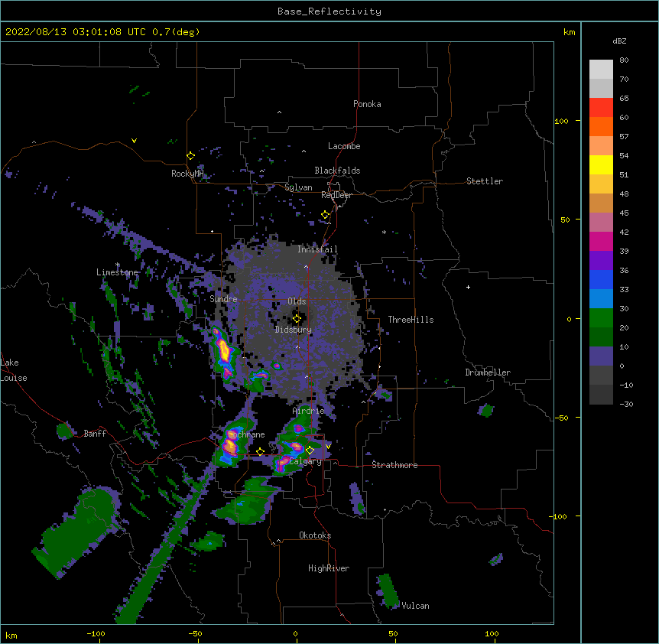659x644 pixels.
Task: Click the Okotoks label
Action: click(315, 535)
